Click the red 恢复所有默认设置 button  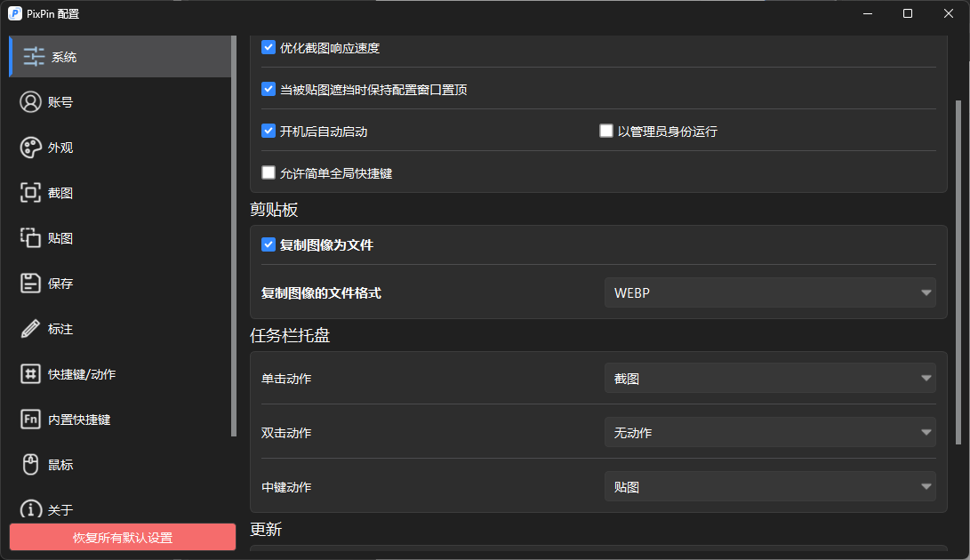pos(123,538)
